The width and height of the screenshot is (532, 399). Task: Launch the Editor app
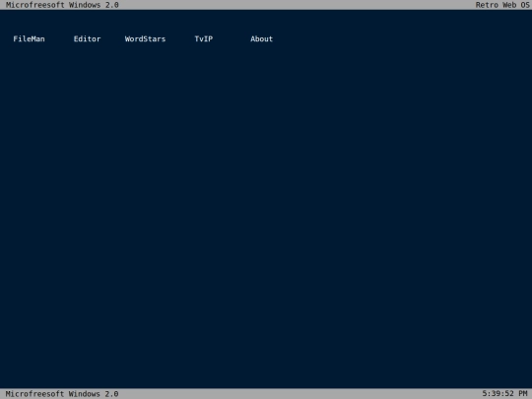coord(88,39)
